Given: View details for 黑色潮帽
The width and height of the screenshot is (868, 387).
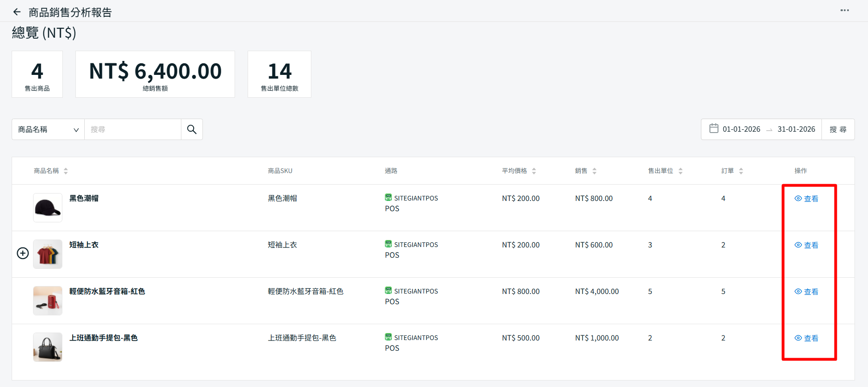Looking at the screenshot, I should point(807,199).
